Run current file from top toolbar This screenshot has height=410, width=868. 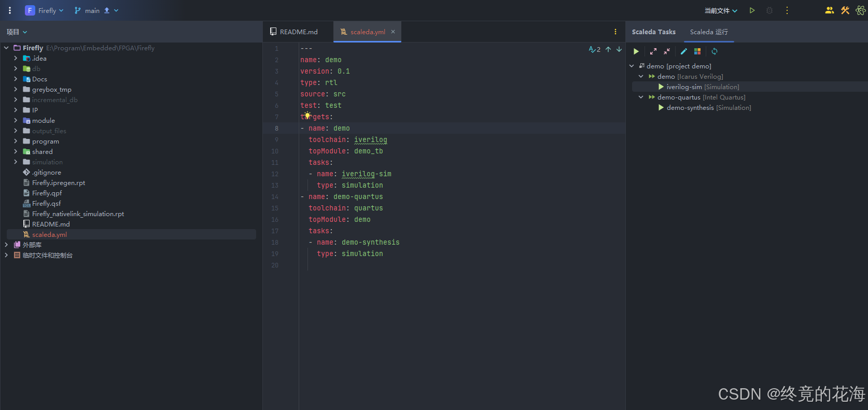[752, 10]
